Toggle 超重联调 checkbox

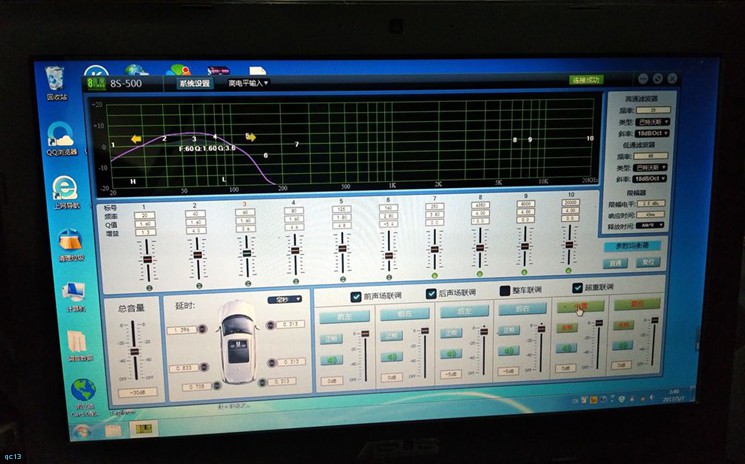coord(577,288)
